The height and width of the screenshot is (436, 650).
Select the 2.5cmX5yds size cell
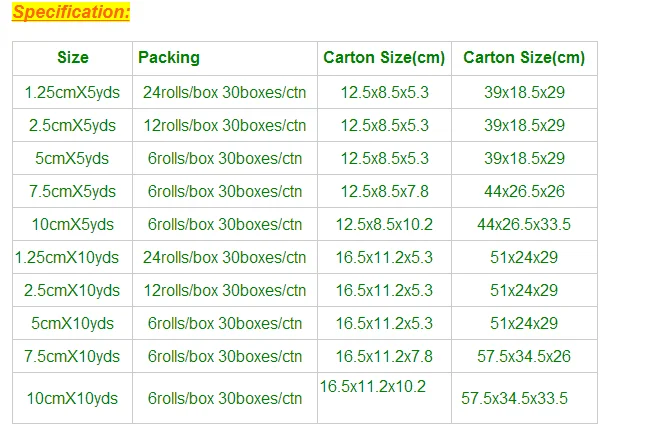pos(72,125)
